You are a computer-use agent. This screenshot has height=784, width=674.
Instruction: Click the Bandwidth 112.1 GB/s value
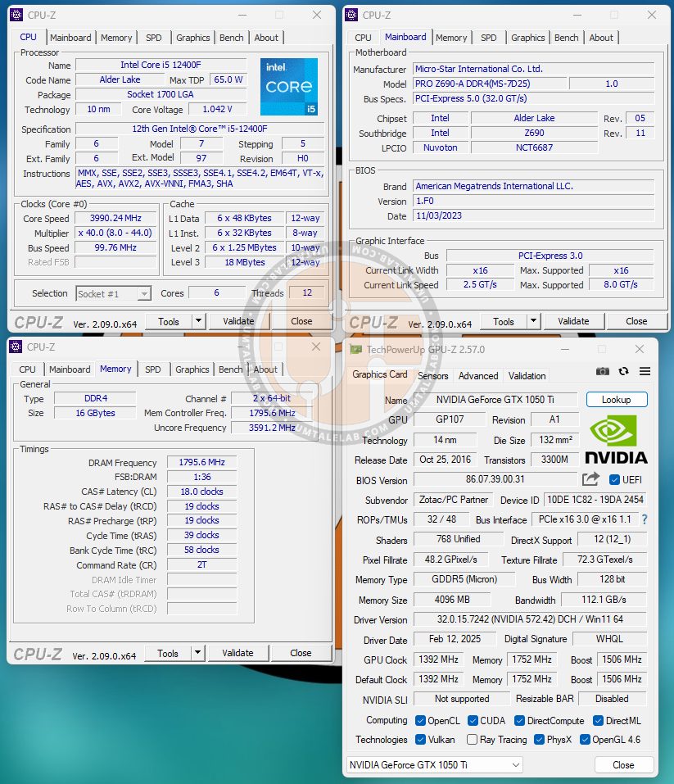604,599
